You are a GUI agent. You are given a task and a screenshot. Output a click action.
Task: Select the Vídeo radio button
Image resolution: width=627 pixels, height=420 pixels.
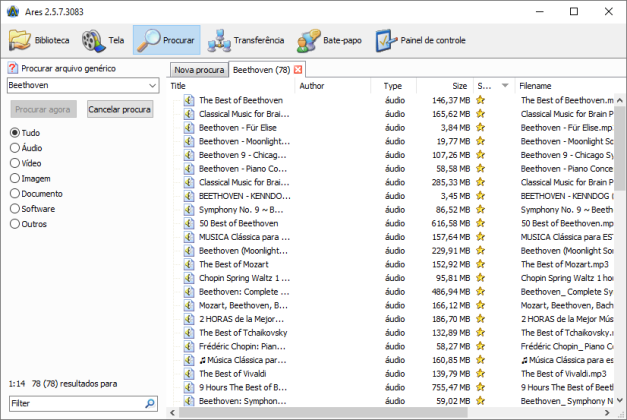pos(15,163)
